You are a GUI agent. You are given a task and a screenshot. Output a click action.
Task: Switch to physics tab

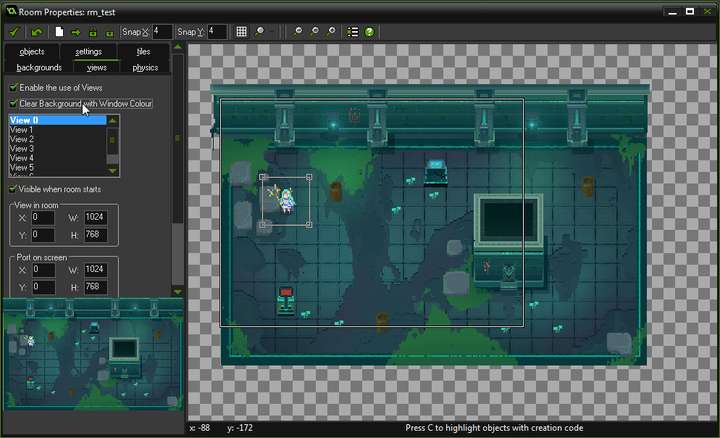pos(145,67)
